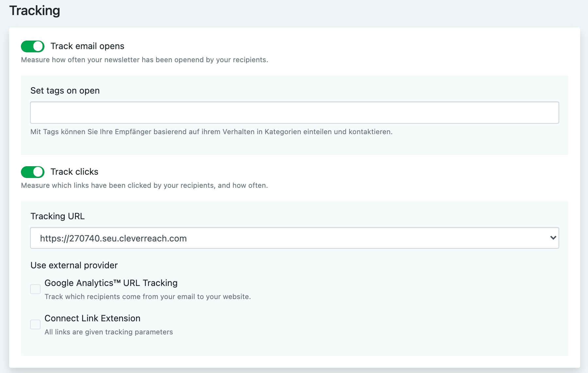
Task: Turn off the Track clicks toggle switch
Action: coord(33,172)
